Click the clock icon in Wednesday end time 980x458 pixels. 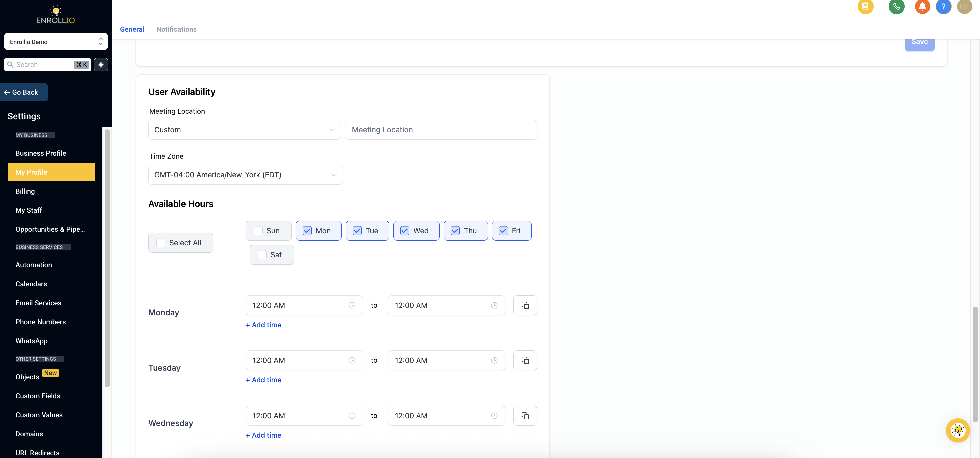pyautogui.click(x=494, y=416)
